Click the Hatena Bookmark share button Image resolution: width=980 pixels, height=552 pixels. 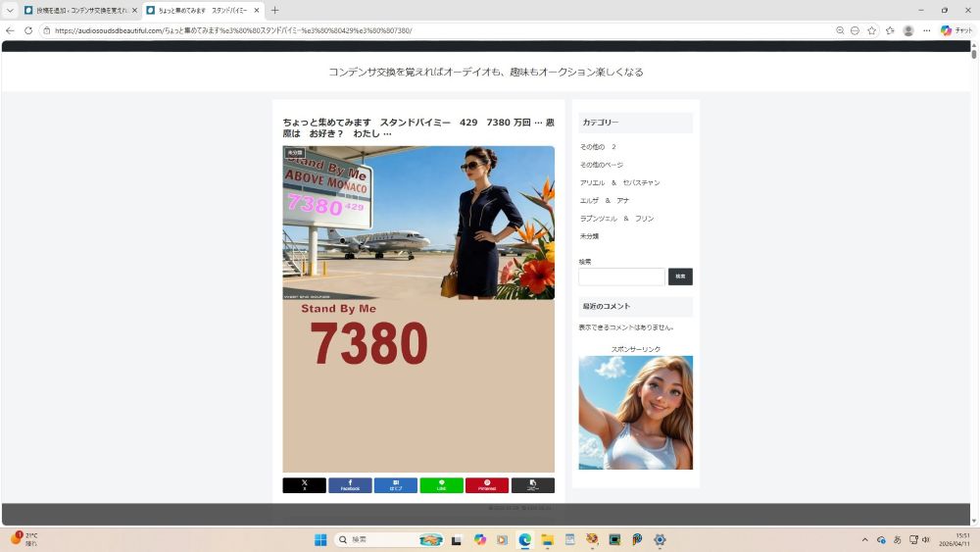coord(395,485)
